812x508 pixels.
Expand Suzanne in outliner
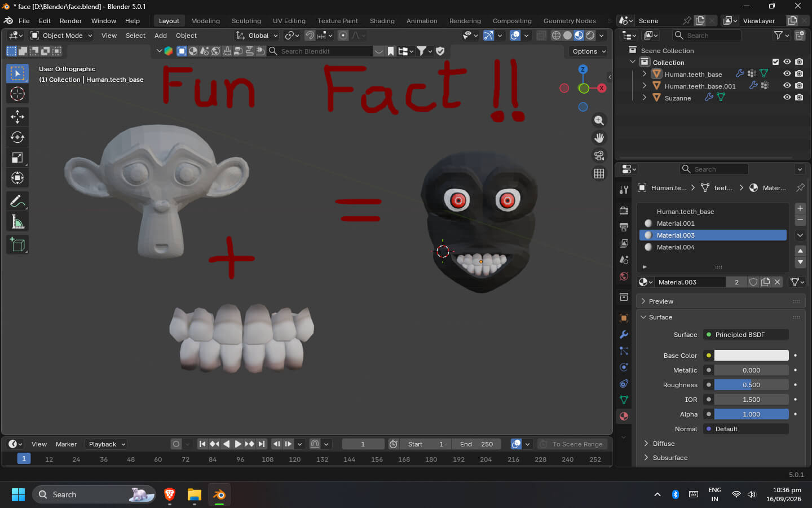point(645,97)
